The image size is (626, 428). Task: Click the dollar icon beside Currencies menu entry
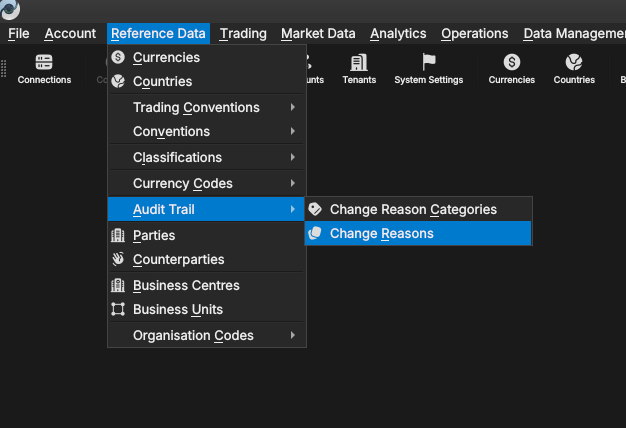118,57
